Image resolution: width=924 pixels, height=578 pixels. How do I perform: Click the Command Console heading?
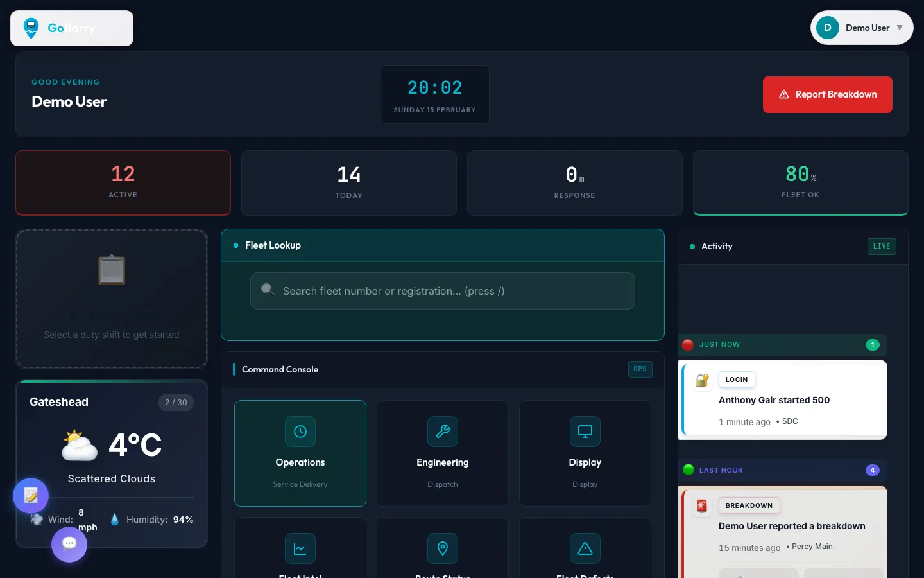(280, 369)
